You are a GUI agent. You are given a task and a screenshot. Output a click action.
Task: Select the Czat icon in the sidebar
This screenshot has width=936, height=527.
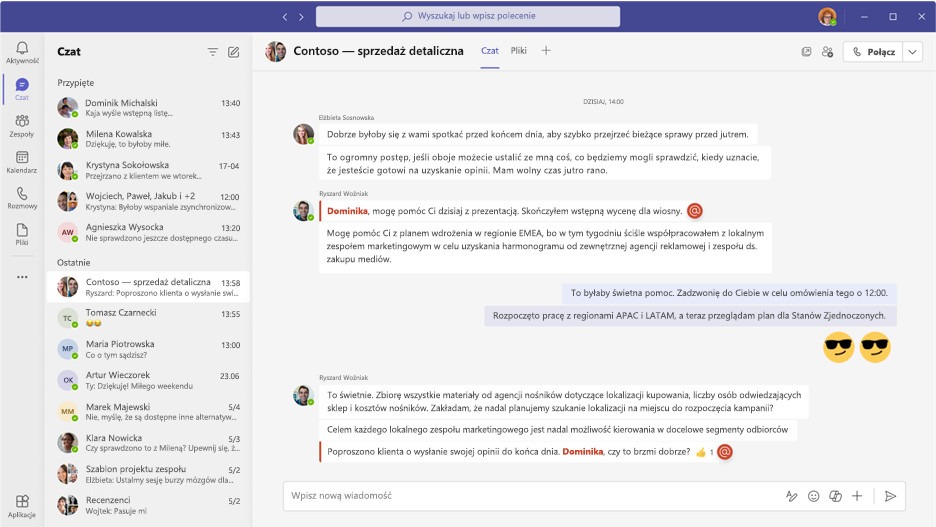pos(22,89)
